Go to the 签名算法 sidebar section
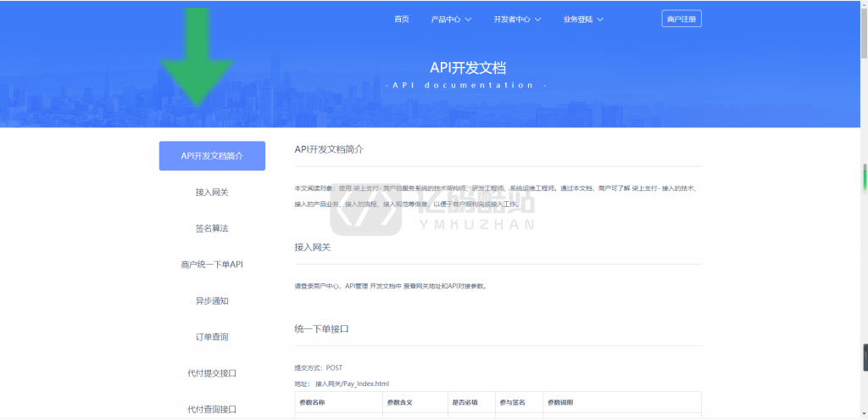868x420 pixels. 212,228
